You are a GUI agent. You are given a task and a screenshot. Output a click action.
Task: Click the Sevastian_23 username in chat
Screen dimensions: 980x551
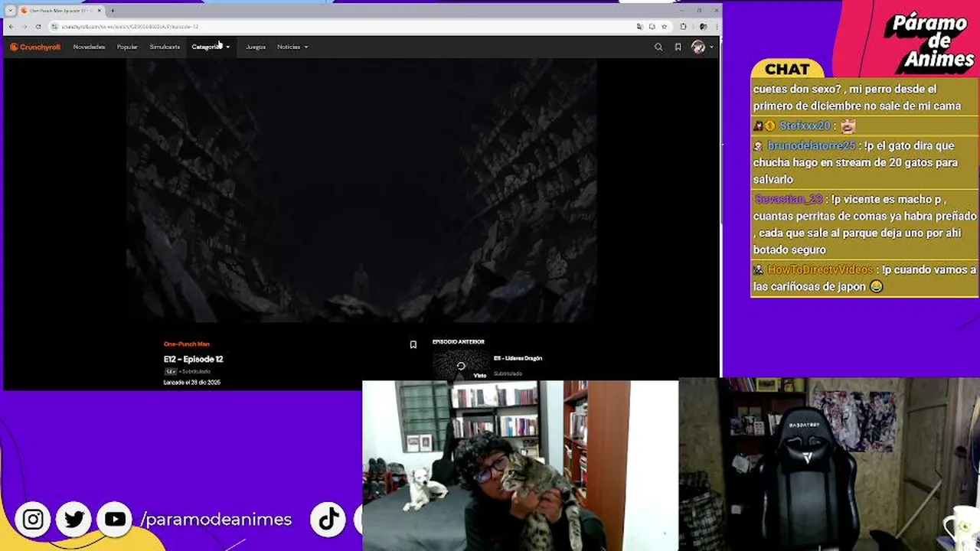point(789,199)
